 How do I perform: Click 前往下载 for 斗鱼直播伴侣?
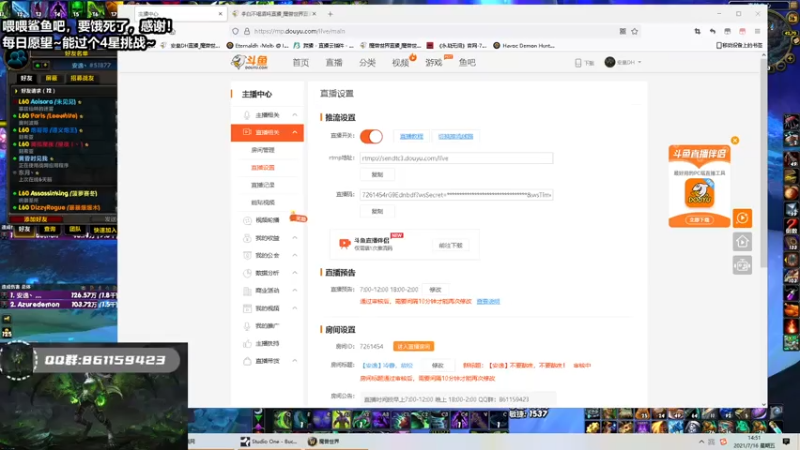451,245
